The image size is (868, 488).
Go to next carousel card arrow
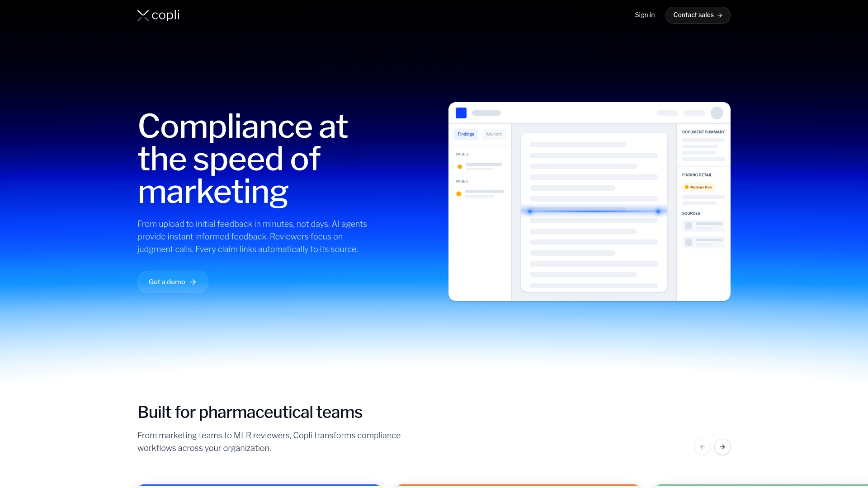[x=722, y=447]
